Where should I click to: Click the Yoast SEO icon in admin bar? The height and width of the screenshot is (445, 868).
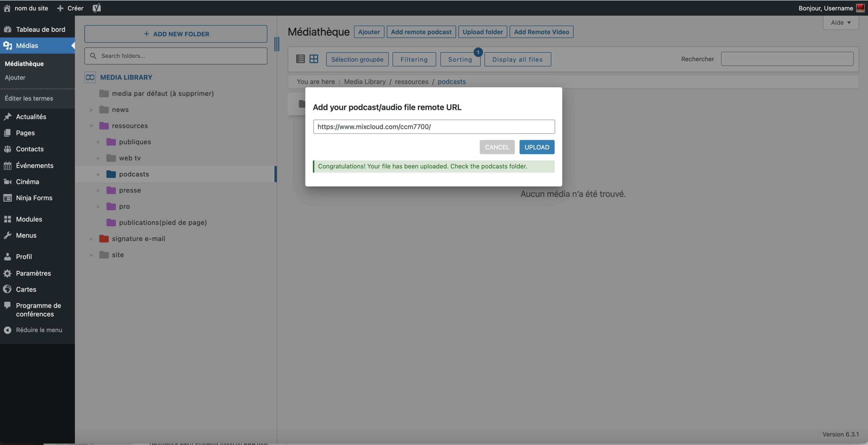pyautogui.click(x=97, y=8)
